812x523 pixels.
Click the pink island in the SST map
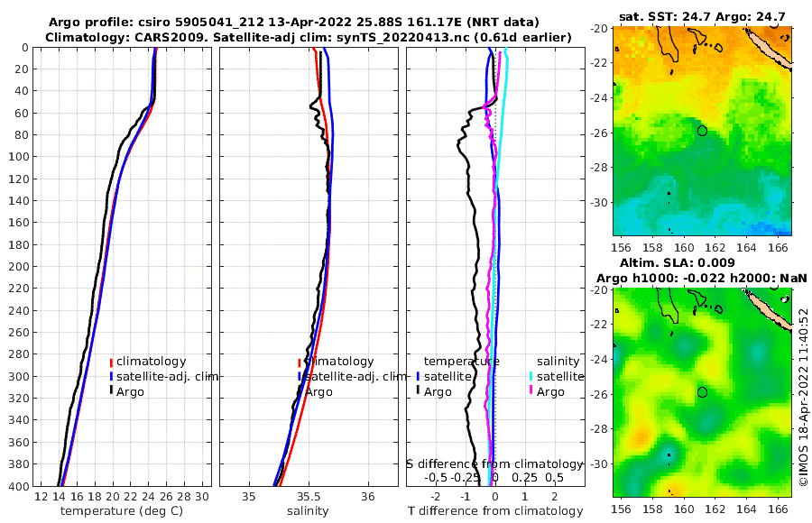770,48
